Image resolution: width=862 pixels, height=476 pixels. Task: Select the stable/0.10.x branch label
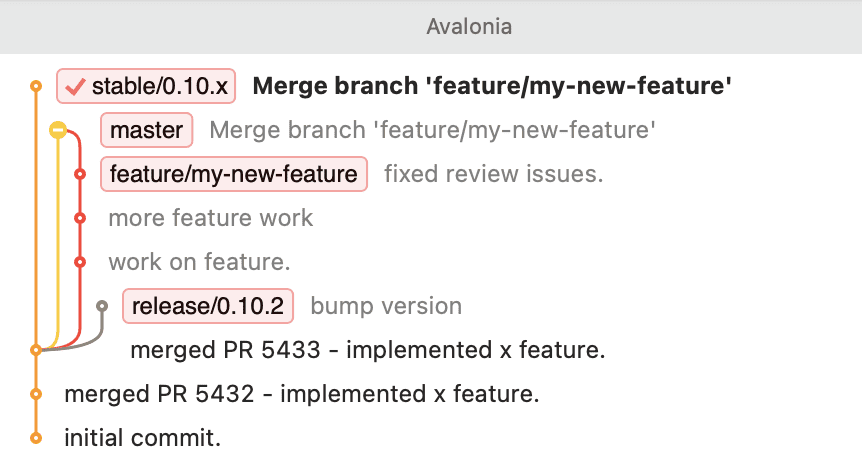pos(160,87)
